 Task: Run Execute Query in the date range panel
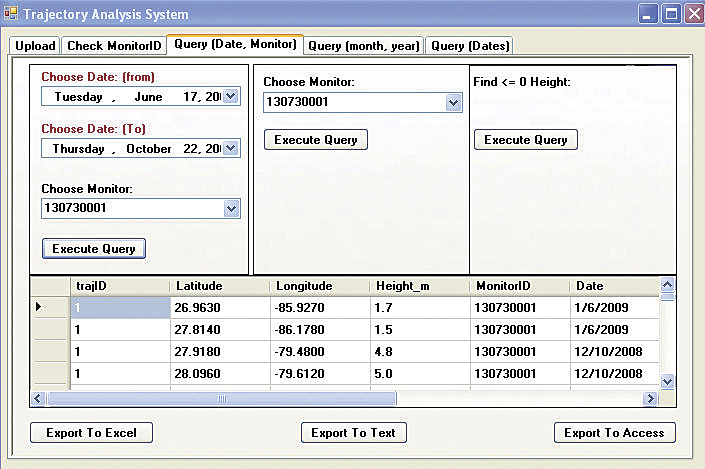click(94, 249)
